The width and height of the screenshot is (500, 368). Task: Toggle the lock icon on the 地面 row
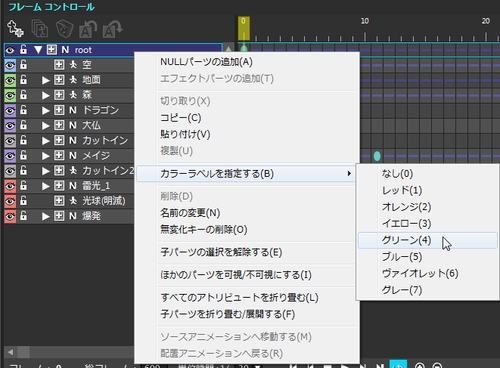23,80
